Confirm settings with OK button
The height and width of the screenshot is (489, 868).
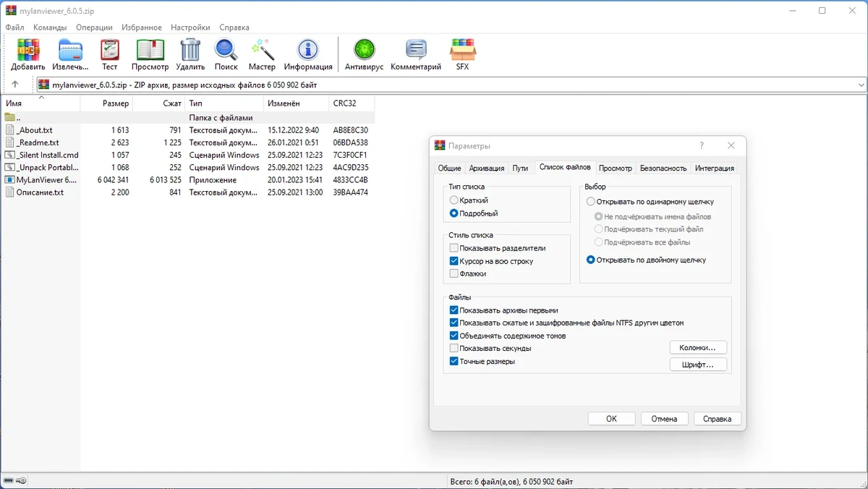[x=611, y=419]
